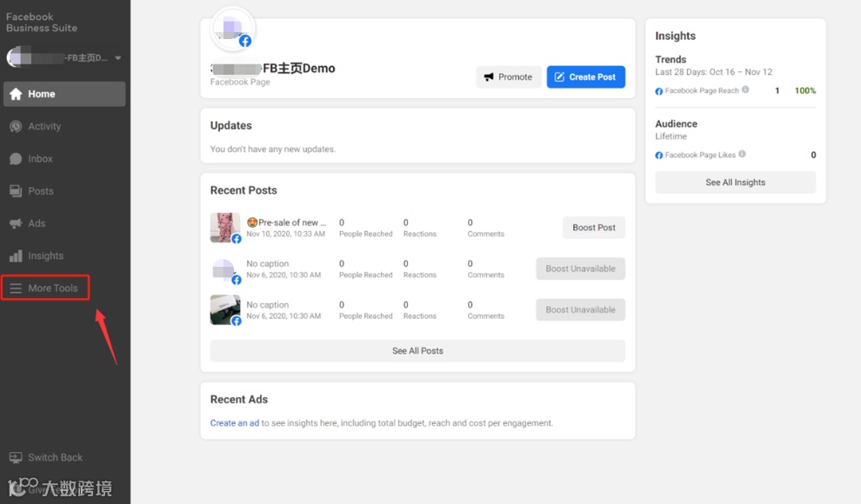Click the Promote button
This screenshot has height=504, width=861.
point(509,76)
